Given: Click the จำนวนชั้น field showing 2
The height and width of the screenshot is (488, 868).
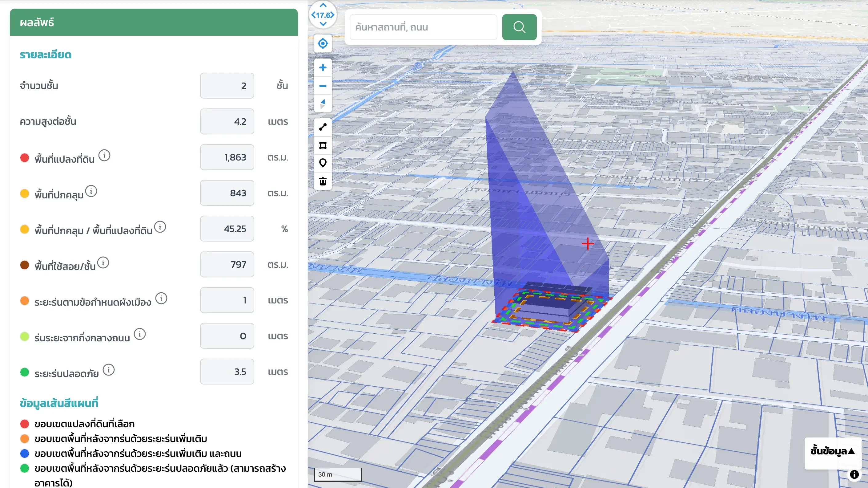Looking at the screenshot, I should click(x=227, y=86).
